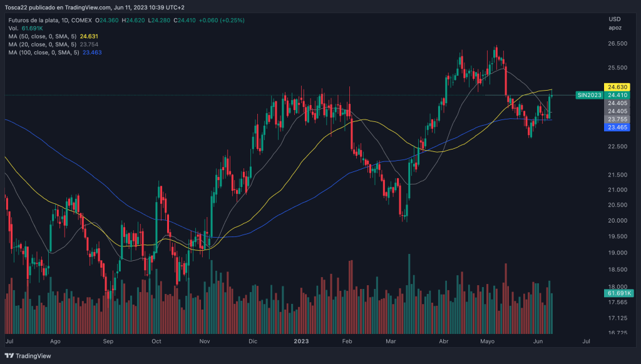This screenshot has height=364, width=641.
Task: Click the Mayo label on time axis
Action: pos(487,341)
